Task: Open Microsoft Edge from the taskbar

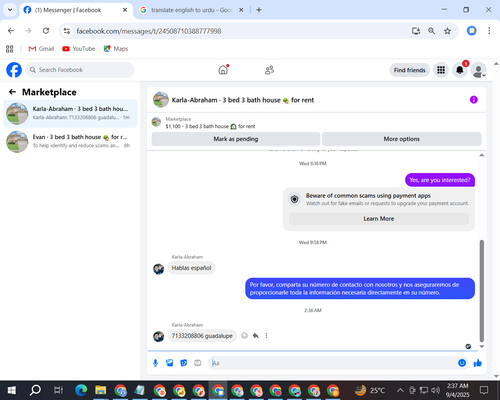Action: coord(81,390)
